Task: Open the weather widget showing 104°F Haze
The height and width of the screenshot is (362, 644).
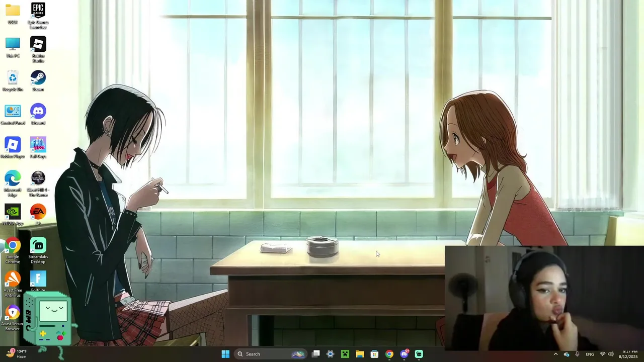Action: pos(17,354)
